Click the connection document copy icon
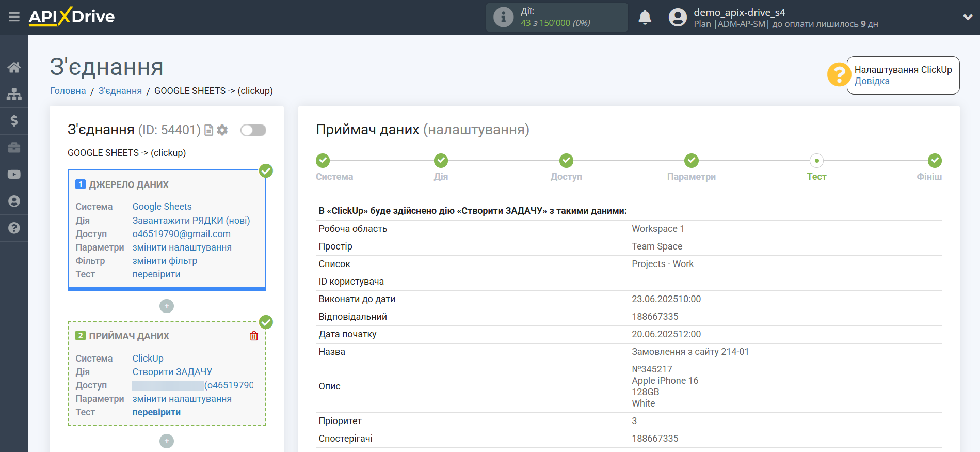The height and width of the screenshot is (452, 980). 208,130
